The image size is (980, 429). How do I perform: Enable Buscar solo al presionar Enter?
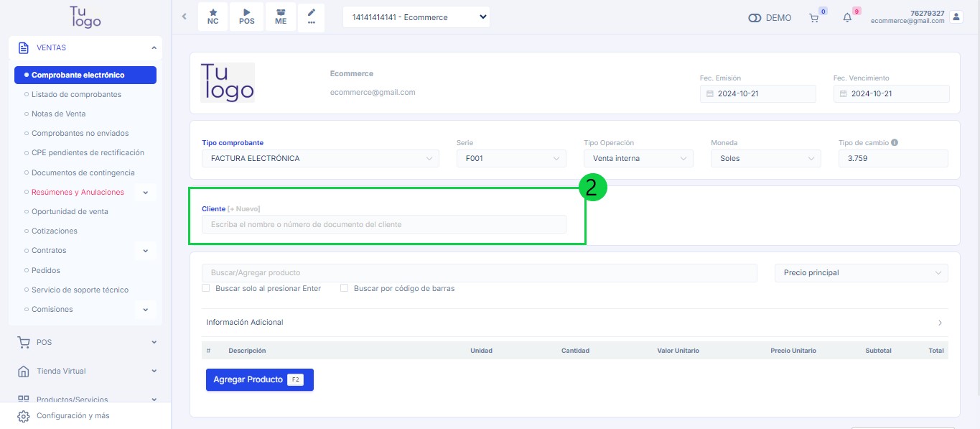tap(206, 288)
